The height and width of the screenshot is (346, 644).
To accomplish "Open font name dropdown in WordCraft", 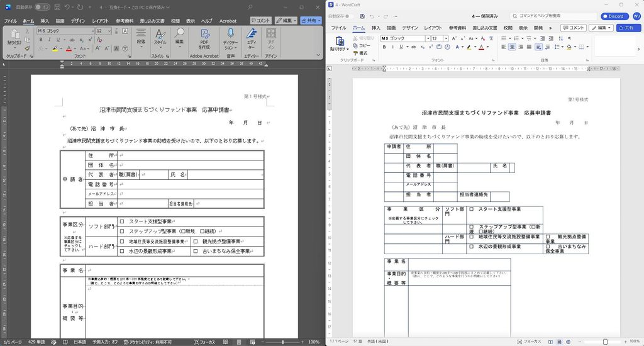I will (x=428, y=38).
